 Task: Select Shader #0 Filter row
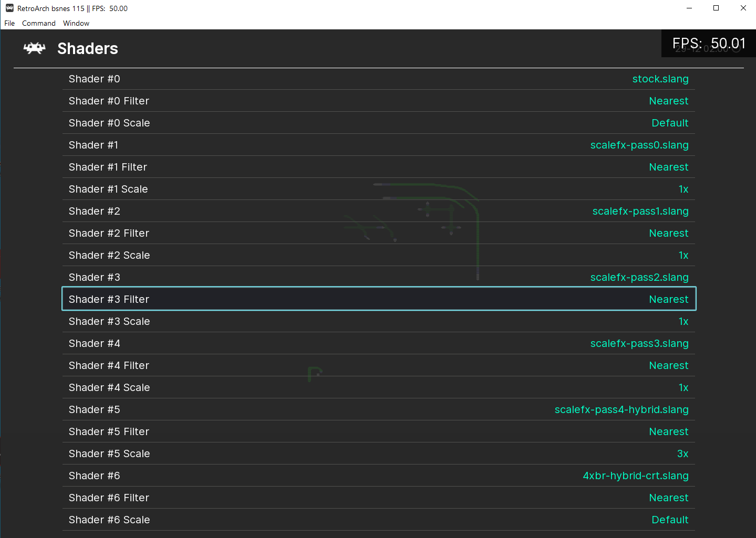coord(378,101)
